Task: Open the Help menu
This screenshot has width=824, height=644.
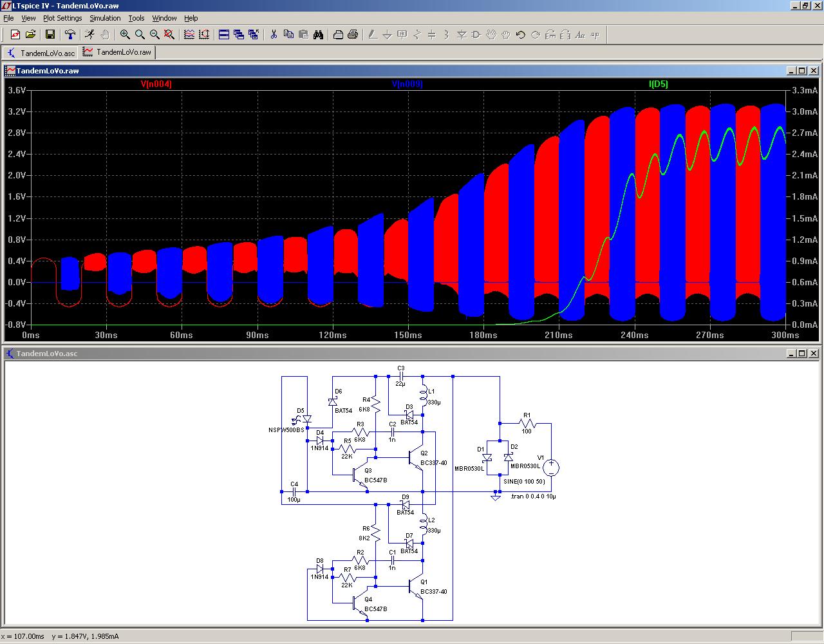Action: coord(191,18)
